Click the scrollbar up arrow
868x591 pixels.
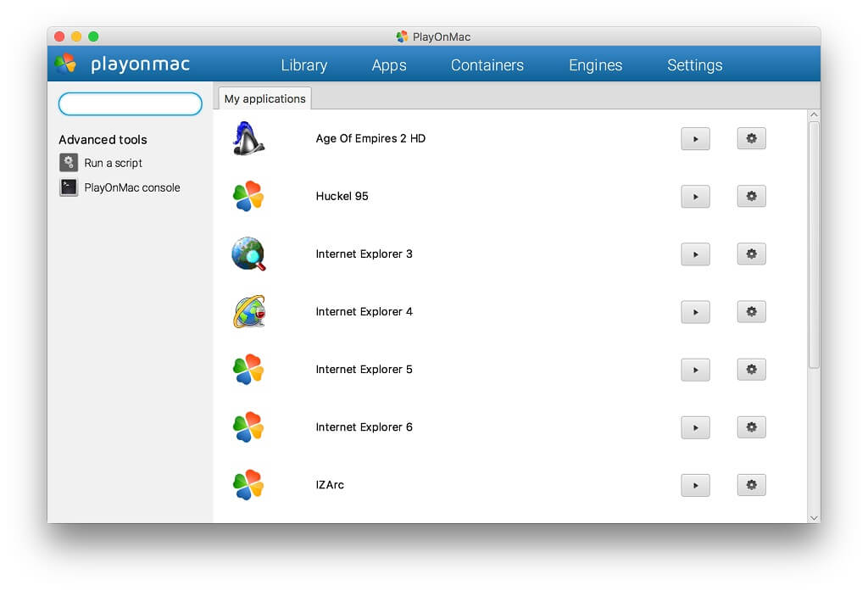814,114
